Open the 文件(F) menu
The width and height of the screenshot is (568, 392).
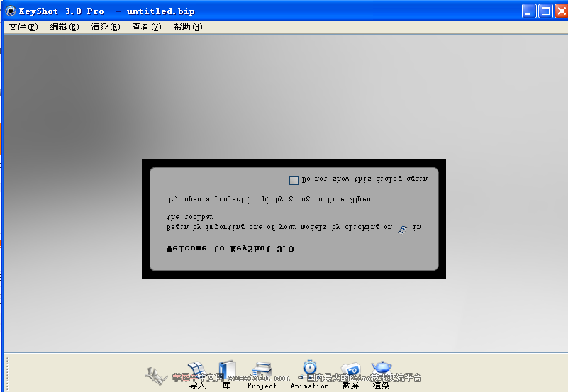23,27
